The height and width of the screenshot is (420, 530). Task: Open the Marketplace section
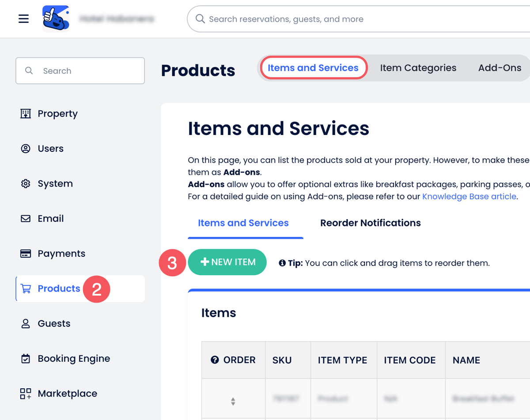tap(67, 394)
